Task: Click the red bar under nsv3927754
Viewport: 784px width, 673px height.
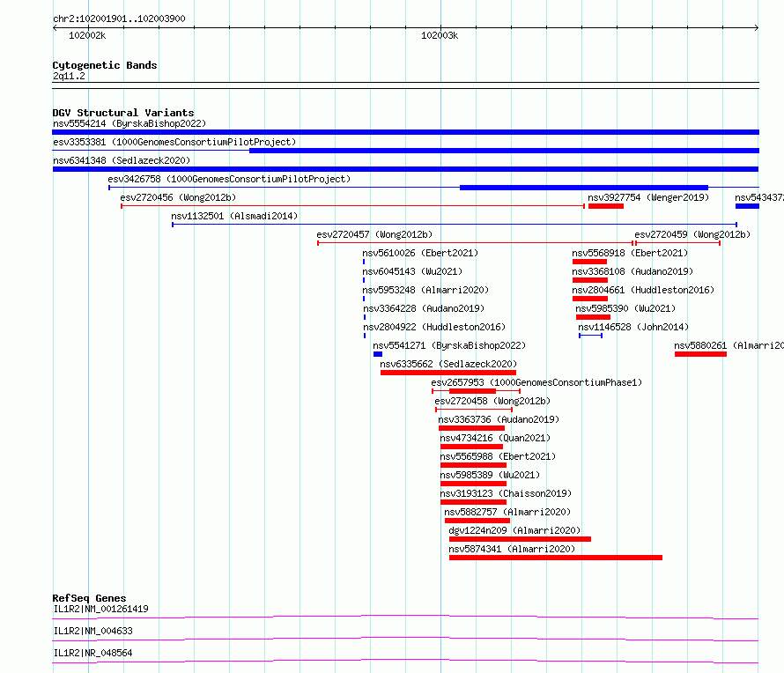Action: coord(606,206)
